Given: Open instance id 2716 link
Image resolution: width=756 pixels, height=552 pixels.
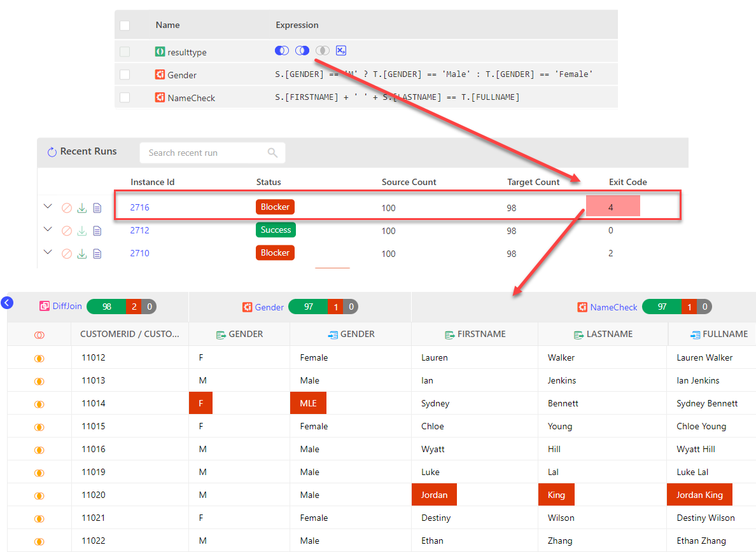Looking at the screenshot, I should click(x=139, y=207).
